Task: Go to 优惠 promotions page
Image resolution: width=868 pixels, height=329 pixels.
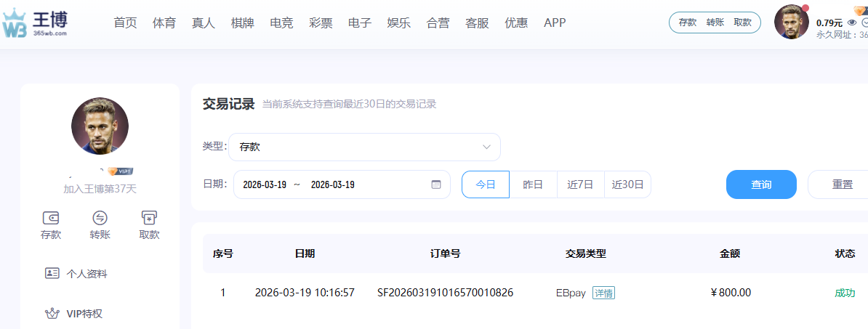Action: 516,23
